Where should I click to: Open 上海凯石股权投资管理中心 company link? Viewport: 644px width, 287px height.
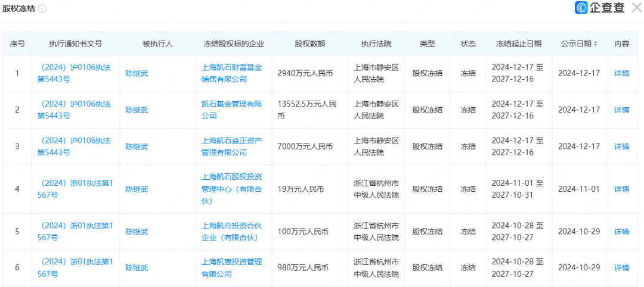(x=231, y=189)
